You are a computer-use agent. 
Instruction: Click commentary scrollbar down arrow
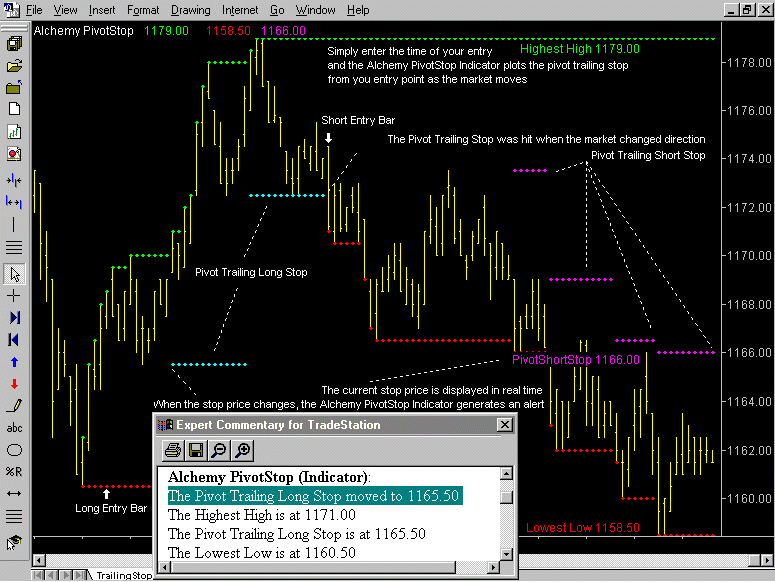(506, 554)
